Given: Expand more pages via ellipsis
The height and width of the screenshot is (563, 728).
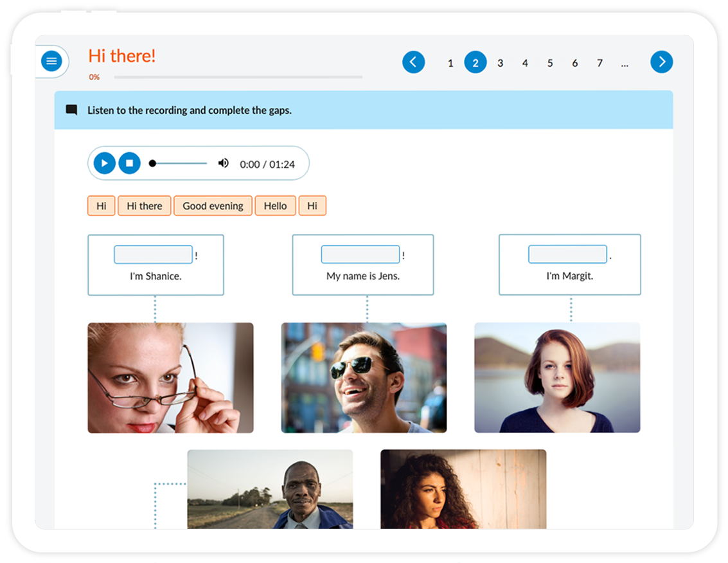Looking at the screenshot, I should coord(625,63).
